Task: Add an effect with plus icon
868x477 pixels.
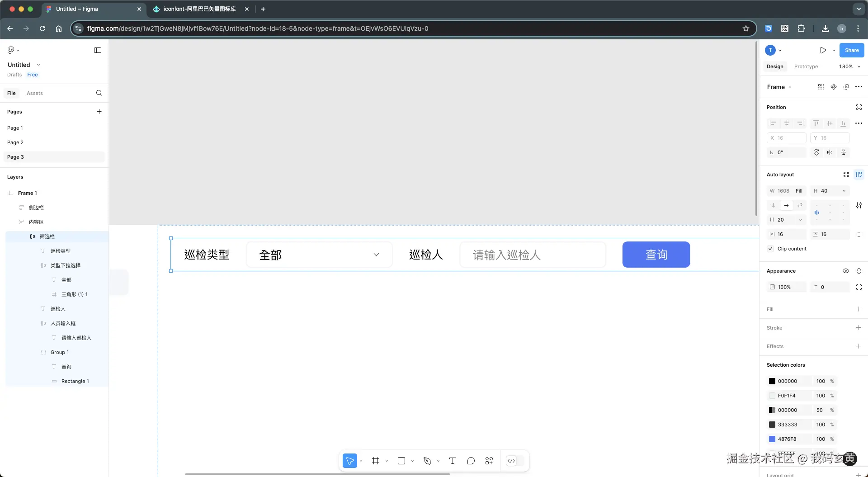Action: [859, 346]
